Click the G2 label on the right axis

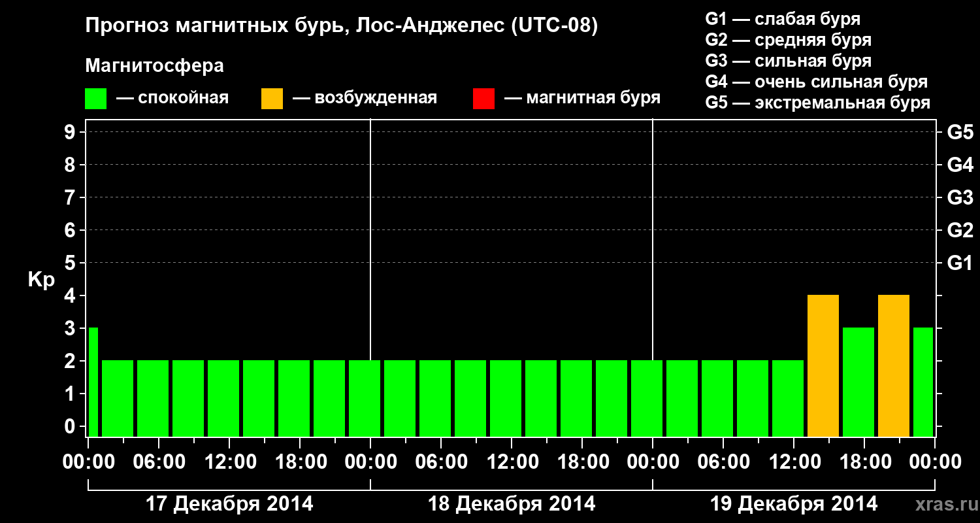pyautogui.click(x=960, y=230)
